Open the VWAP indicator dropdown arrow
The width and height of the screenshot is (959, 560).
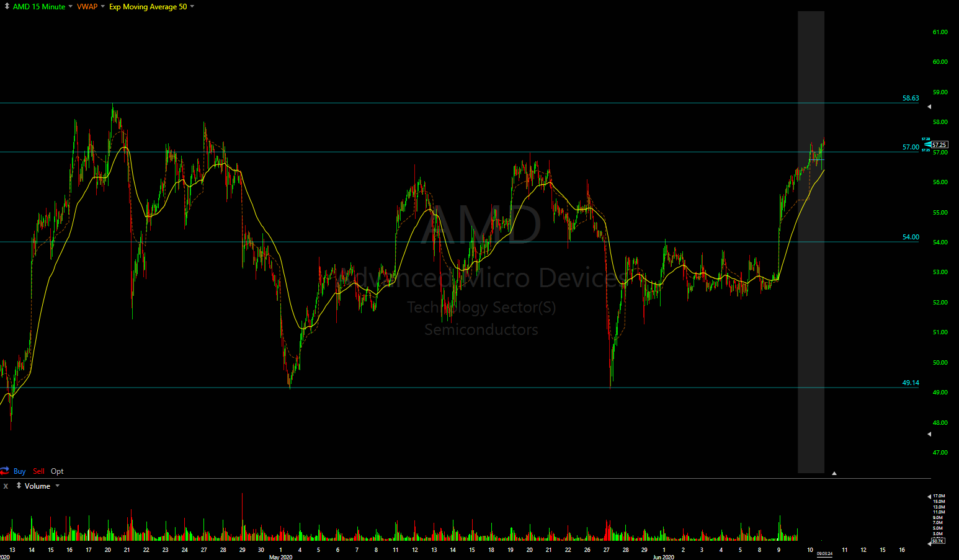(103, 7)
